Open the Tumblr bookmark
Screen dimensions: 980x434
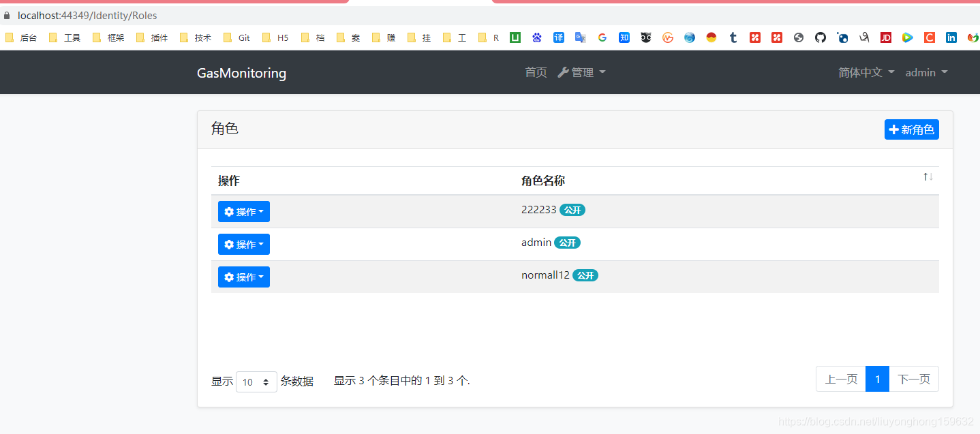pyautogui.click(x=733, y=37)
